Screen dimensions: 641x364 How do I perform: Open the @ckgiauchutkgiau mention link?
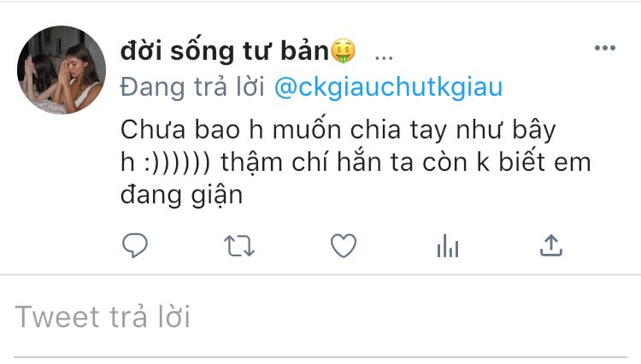[388, 88]
